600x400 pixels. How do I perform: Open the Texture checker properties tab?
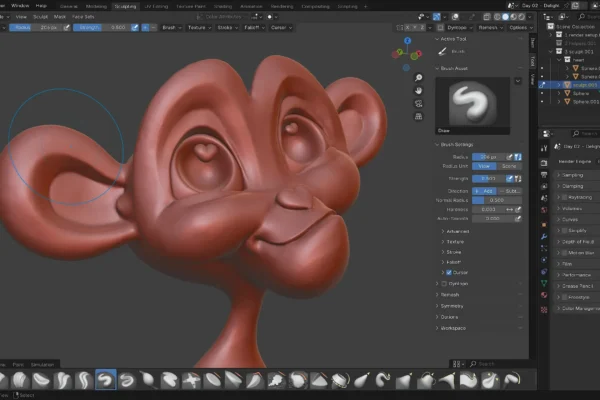click(x=544, y=310)
